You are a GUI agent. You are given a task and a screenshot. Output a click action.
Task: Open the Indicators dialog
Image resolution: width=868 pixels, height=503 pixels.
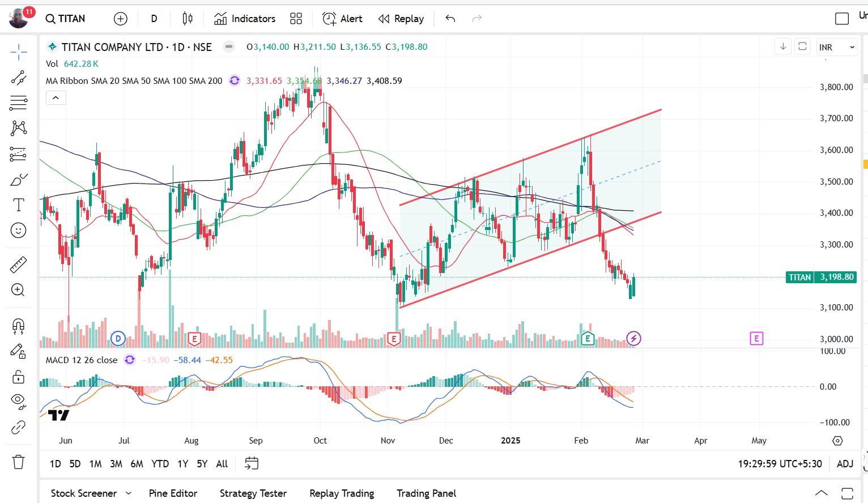pos(245,19)
